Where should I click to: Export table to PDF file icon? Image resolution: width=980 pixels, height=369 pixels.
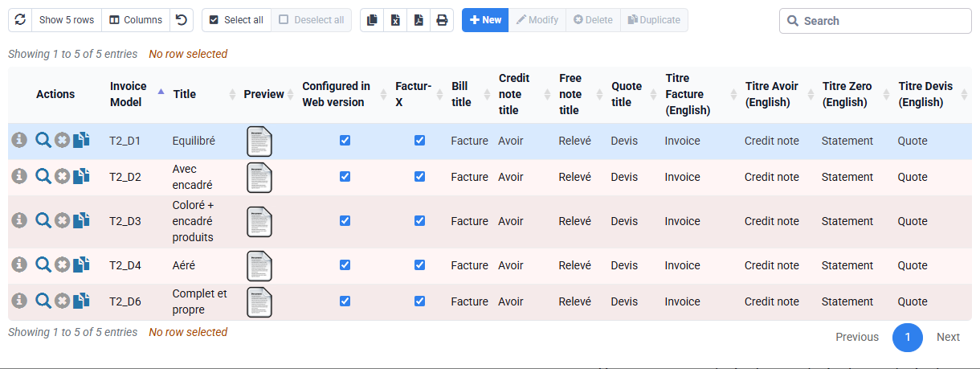click(419, 20)
